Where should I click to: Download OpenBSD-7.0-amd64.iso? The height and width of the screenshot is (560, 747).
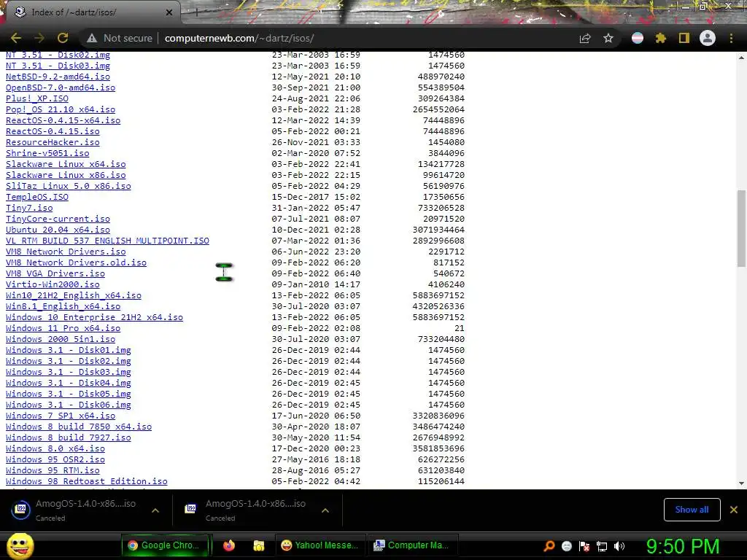point(61,87)
